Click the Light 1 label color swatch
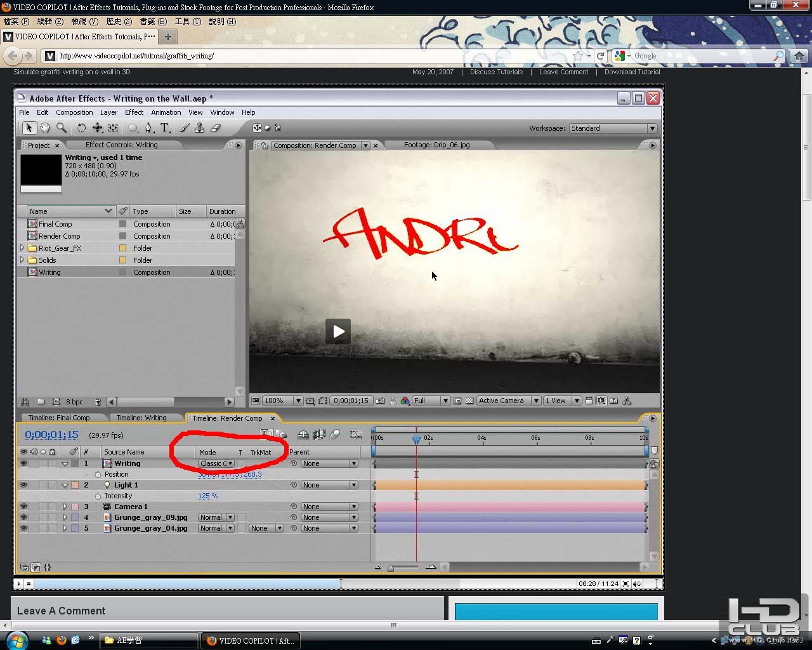This screenshot has height=650, width=812. 75,485
